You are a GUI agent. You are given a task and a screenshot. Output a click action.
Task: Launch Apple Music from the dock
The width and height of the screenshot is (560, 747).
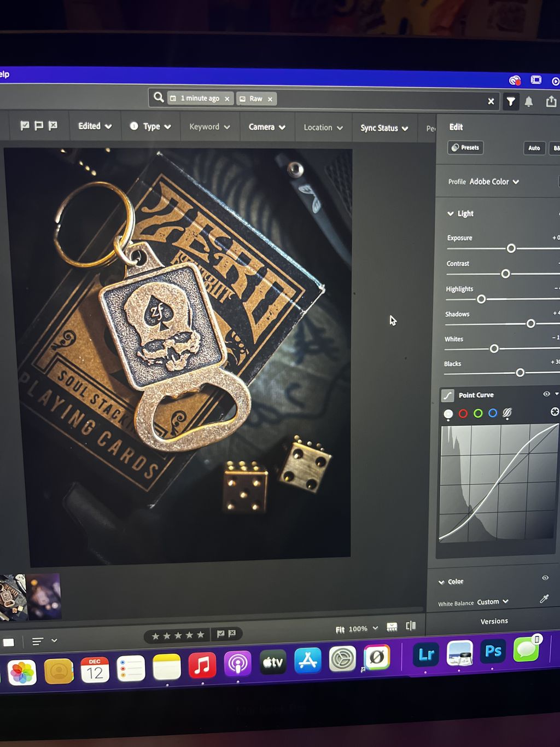(x=202, y=665)
